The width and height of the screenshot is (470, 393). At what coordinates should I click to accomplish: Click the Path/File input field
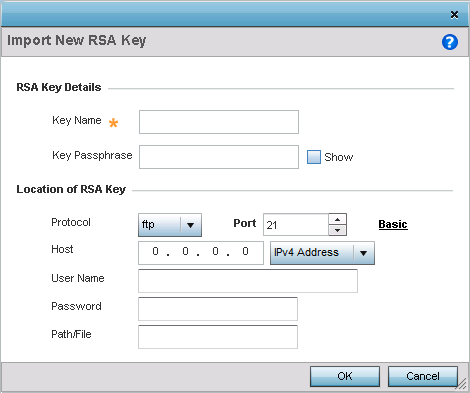point(218,337)
